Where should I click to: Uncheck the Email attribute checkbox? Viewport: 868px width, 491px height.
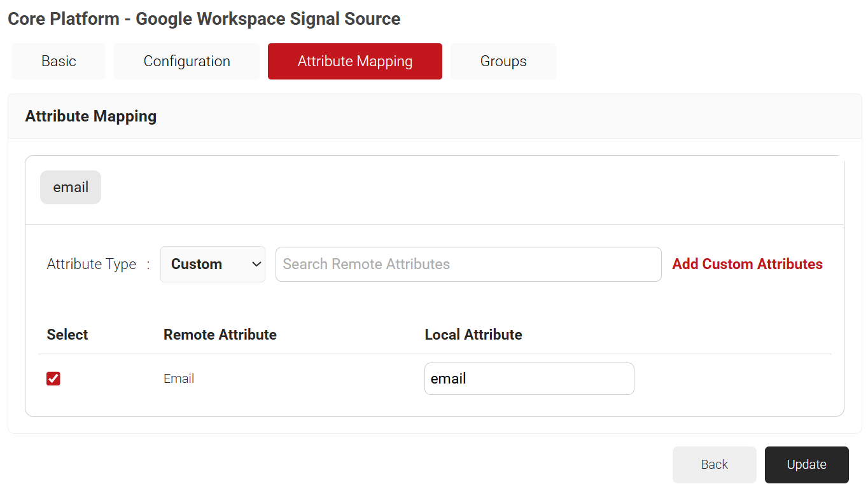(x=53, y=379)
